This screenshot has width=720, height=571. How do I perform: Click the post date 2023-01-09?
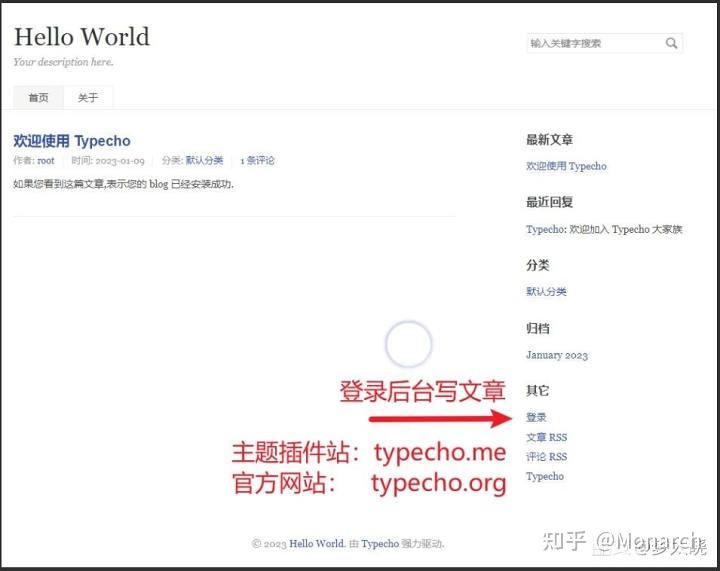click(120, 161)
